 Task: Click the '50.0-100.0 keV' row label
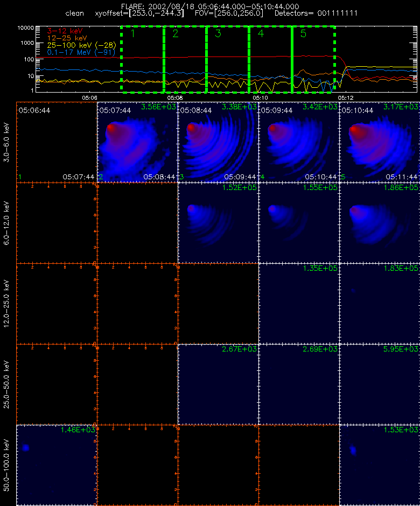click(x=6, y=465)
